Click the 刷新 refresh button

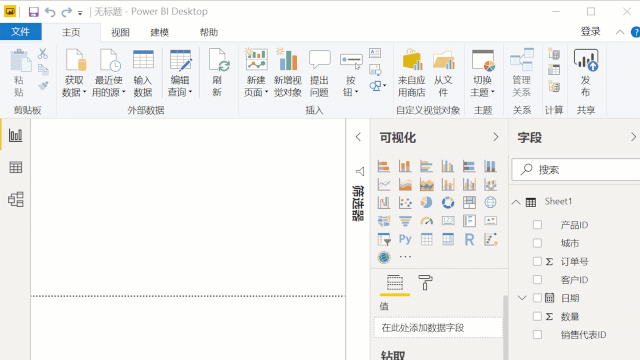click(x=218, y=73)
